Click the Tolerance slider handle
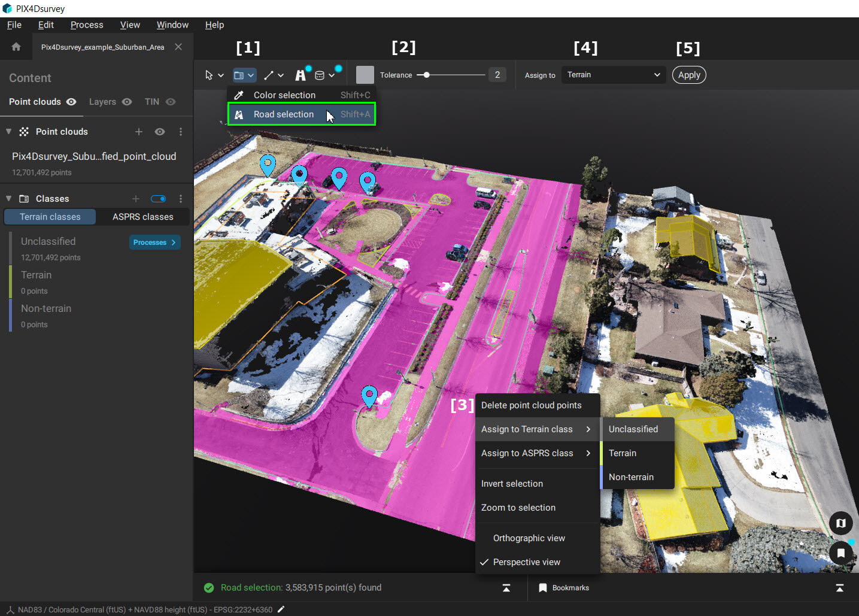859x616 pixels. tap(426, 75)
